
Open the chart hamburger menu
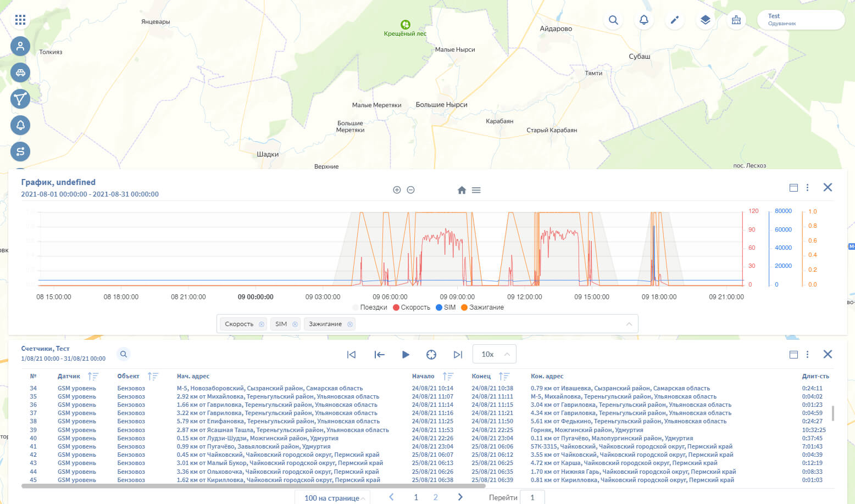476,190
